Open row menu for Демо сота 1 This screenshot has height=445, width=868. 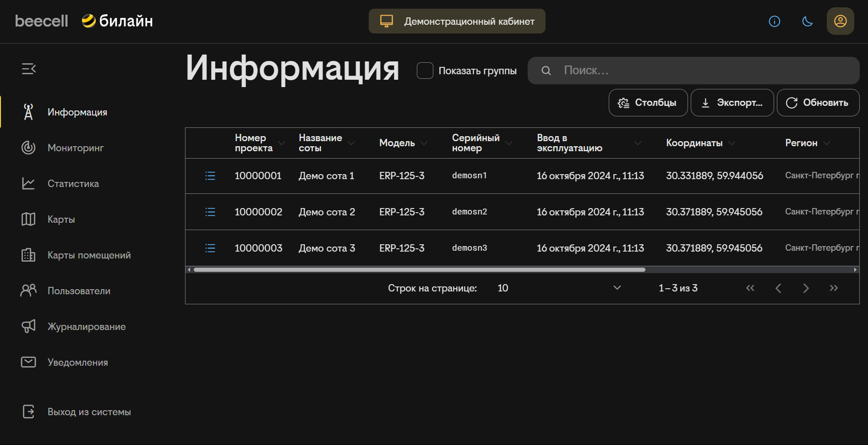[210, 176]
